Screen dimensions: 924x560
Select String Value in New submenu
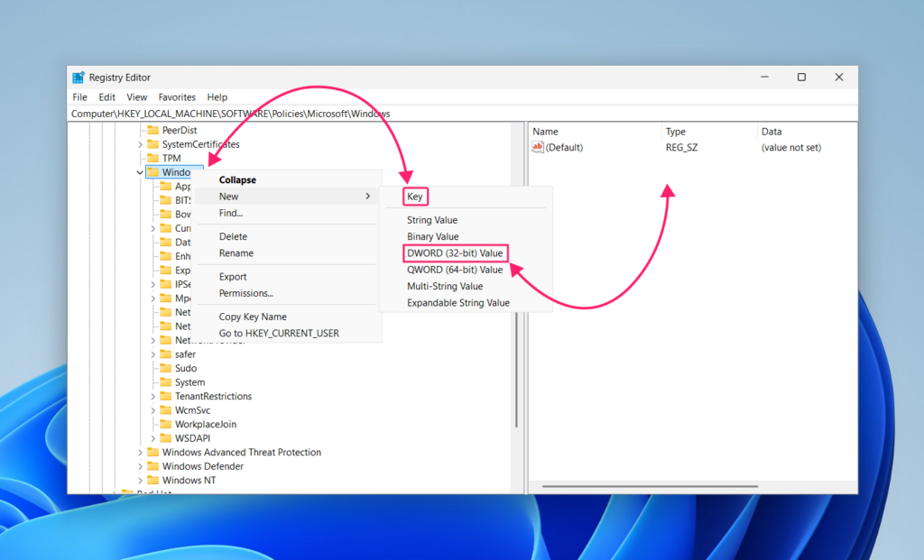pyautogui.click(x=432, y=220)
